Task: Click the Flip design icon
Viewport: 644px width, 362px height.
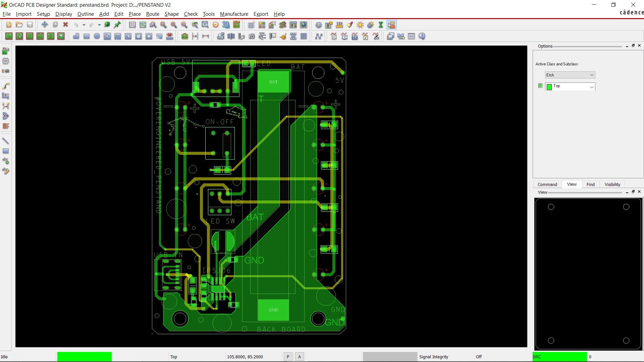Action: click(x=236, y=25)
